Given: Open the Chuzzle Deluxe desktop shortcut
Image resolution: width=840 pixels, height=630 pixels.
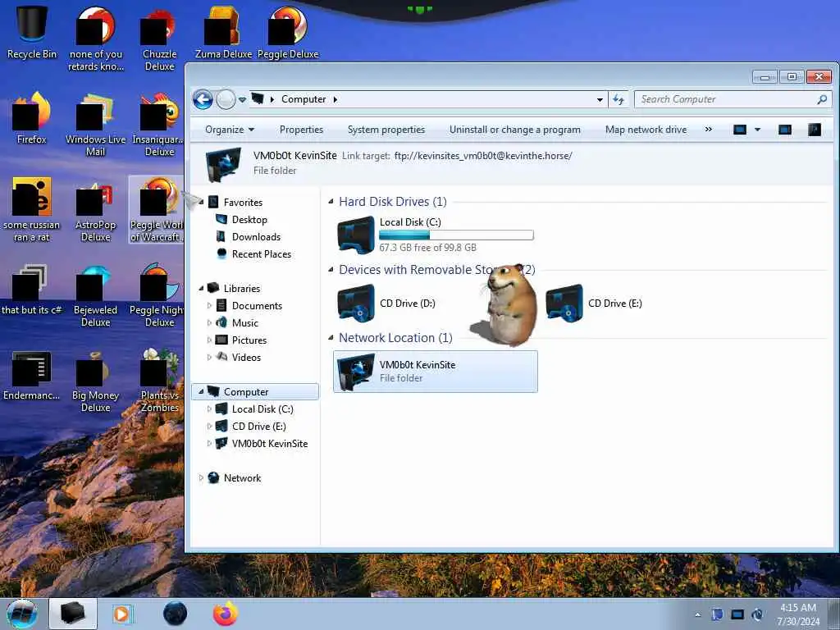Looking at the screenshot, I should coord(159,39).
